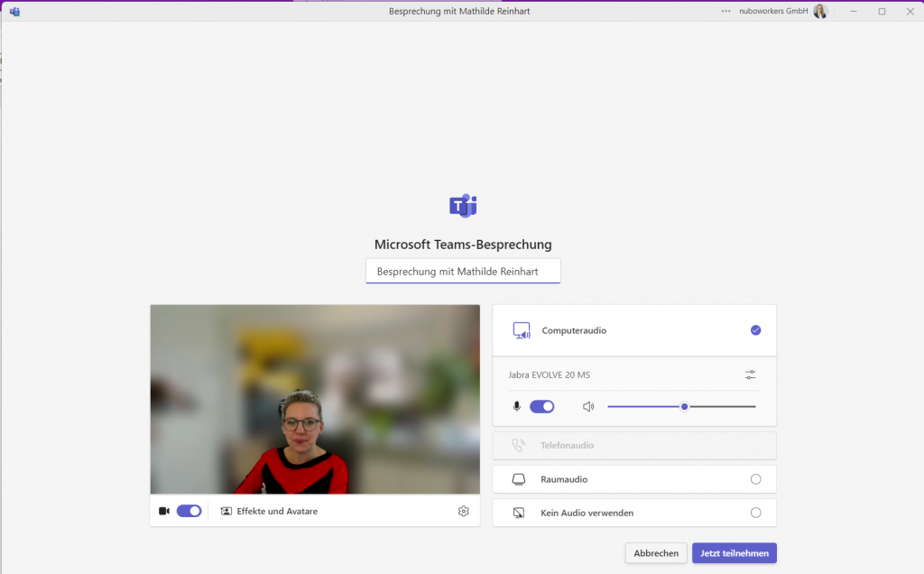Click Abbrechen button
Screen dimensions: 924x574
656,552
